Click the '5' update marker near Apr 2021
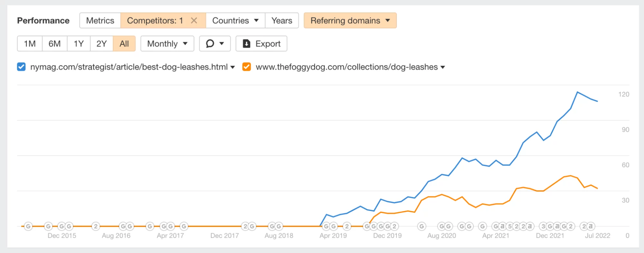644x253 pixels. tap(510, 227)
